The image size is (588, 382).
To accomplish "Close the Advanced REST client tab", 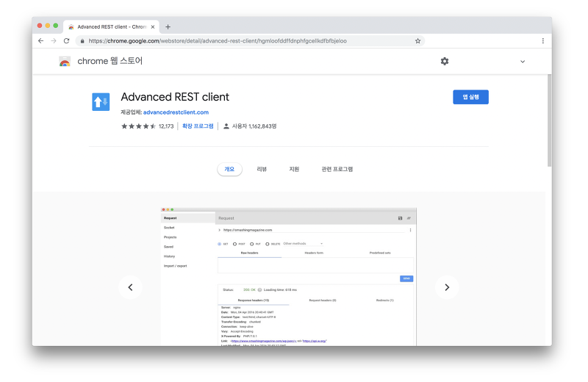I will 153,27.
